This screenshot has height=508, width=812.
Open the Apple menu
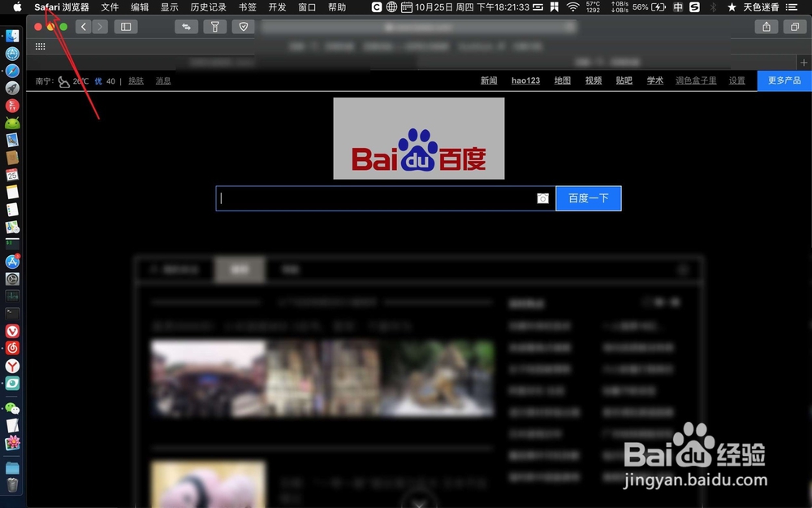(x=17, y=7)
